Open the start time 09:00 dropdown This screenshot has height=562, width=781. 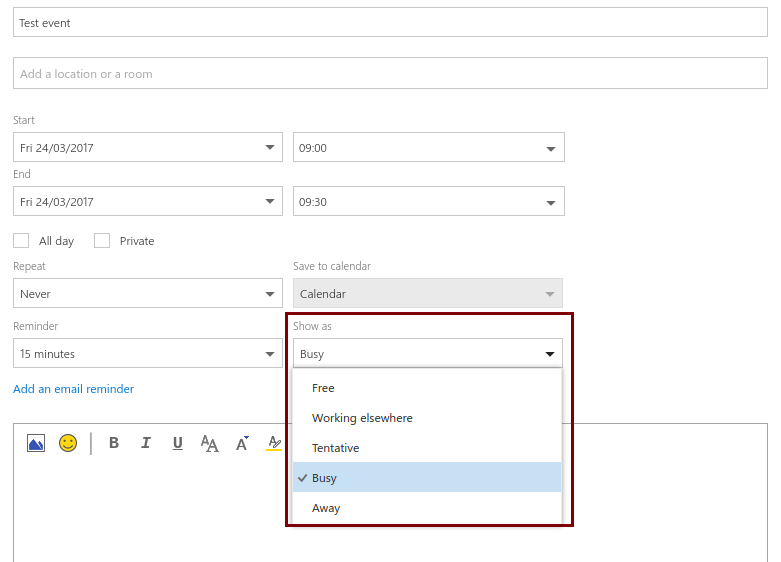[550, 148]
